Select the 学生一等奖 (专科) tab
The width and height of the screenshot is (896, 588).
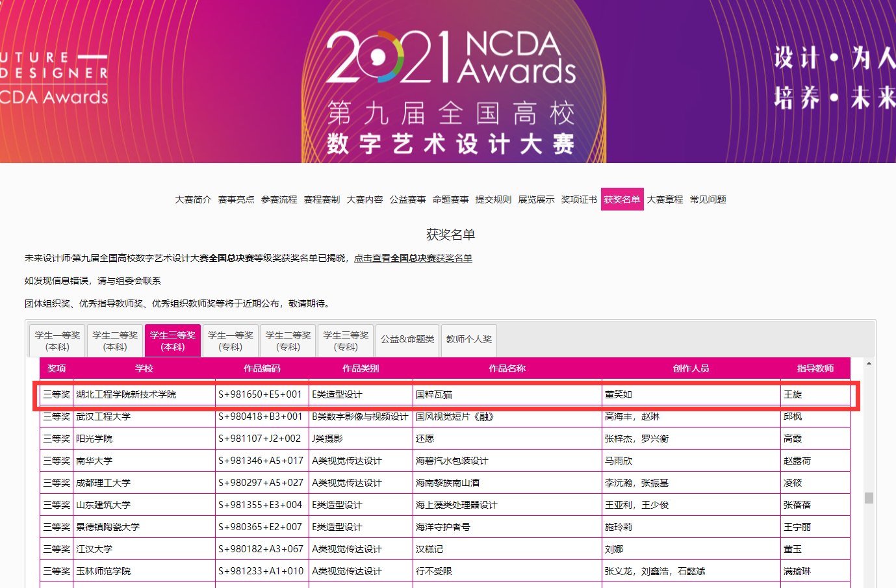(231, 340)
